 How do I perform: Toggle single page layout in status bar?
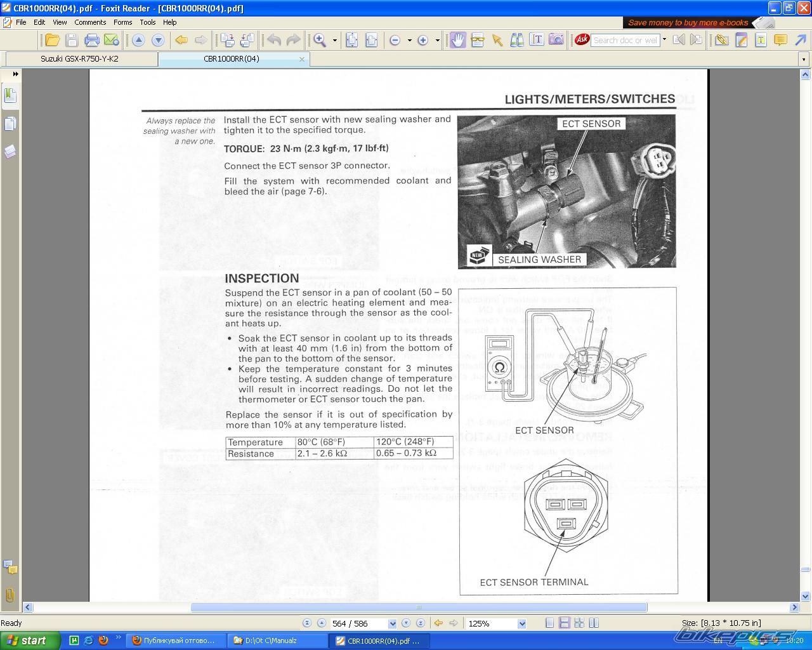pos(549,623)
